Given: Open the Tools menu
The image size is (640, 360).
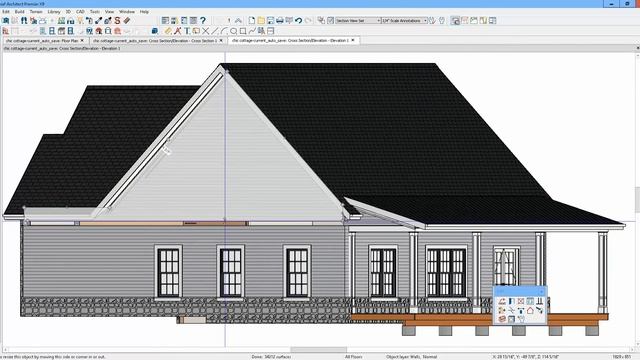Looking at the screenshot, I should click(x=95, y=12).
